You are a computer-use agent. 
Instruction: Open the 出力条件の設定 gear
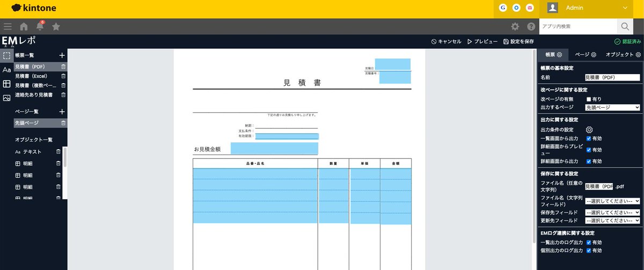pos(589,130)
